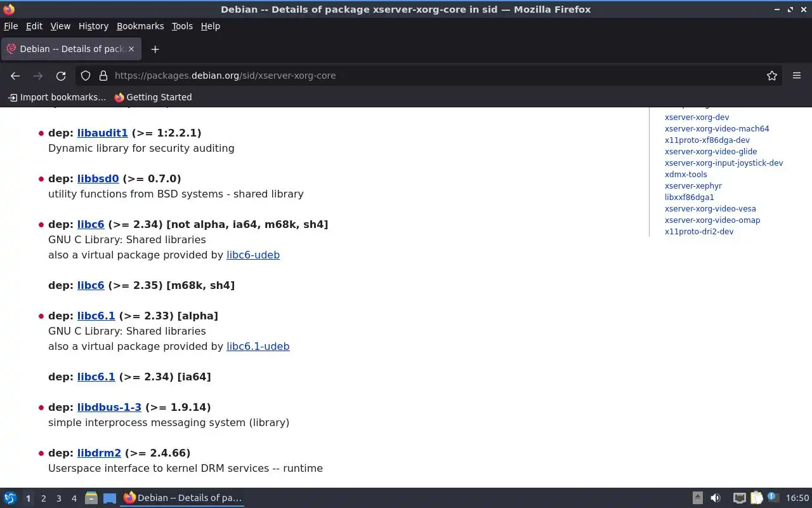This screenshot has width=812, height=508.
Task: Open the History menu
Action: click(x=93, y=26)
